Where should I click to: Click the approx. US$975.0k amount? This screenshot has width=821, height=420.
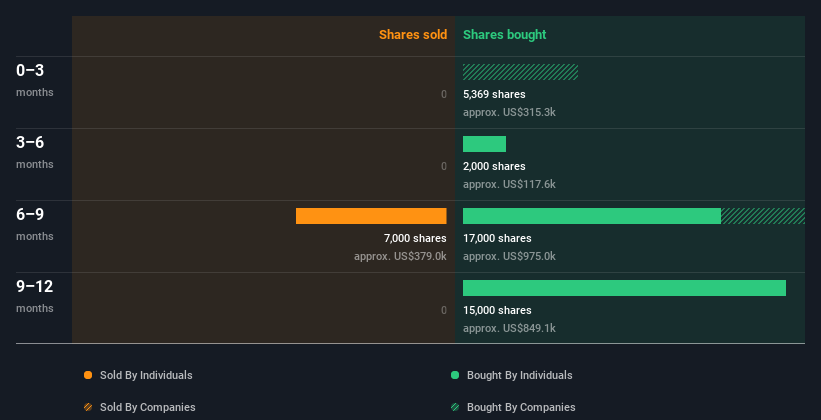pyautogui.click(x=509, y=256)
